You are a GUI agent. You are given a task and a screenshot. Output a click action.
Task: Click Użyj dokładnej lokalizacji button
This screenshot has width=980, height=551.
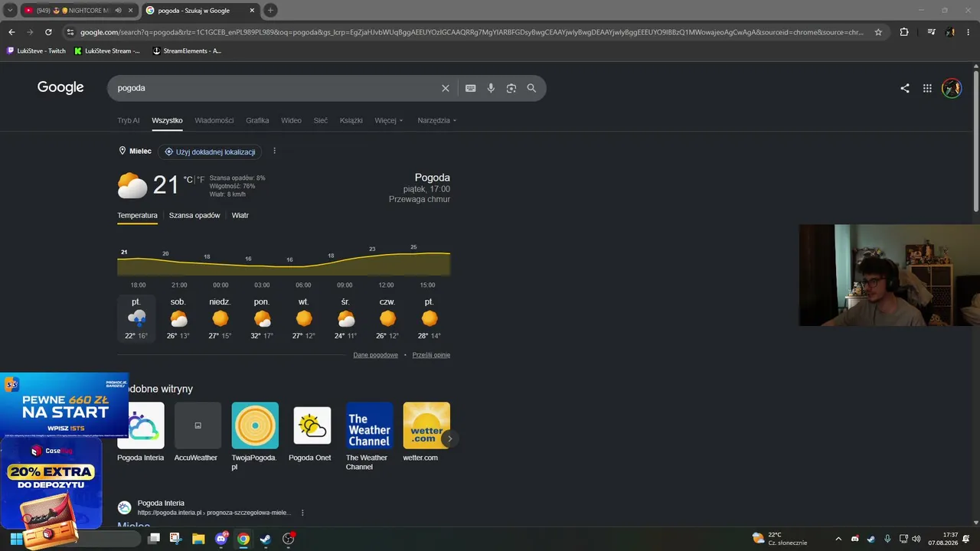tap(210, 152)
